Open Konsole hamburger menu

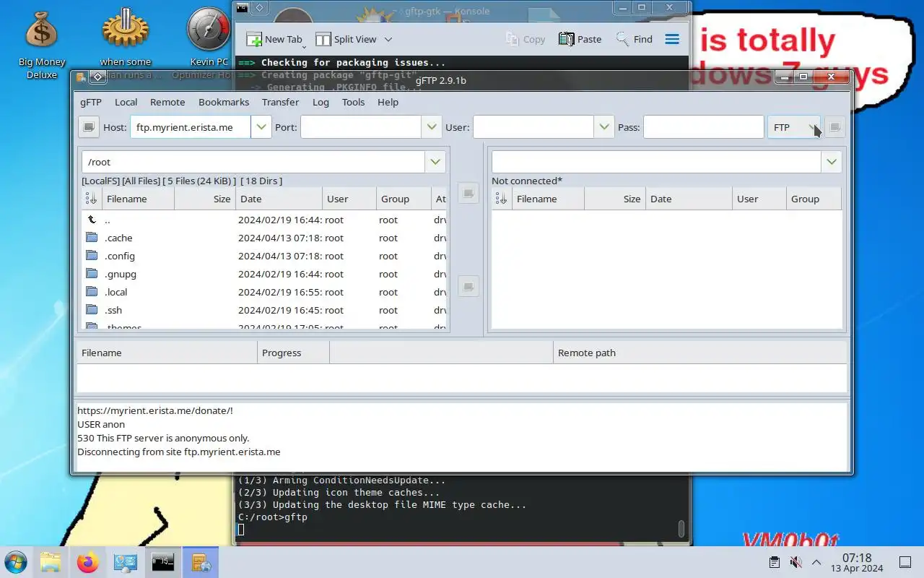point(672,40)
